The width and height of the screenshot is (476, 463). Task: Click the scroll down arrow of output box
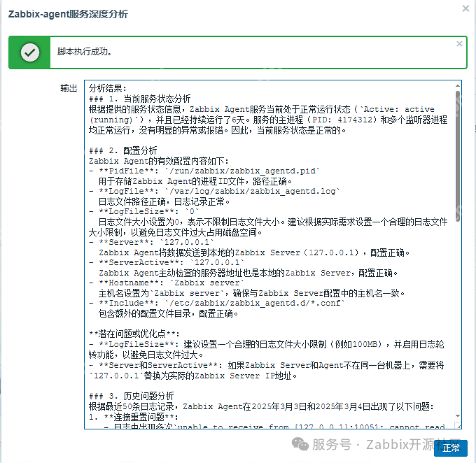458,415
